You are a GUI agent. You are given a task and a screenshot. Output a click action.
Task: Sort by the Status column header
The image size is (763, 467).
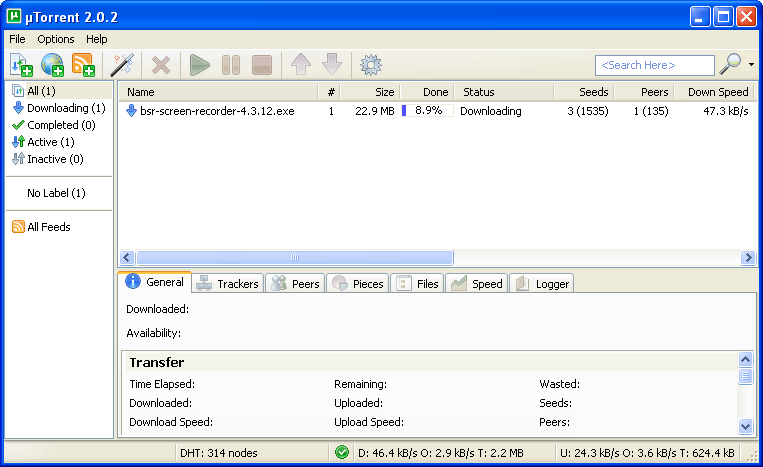coord(504,92)
